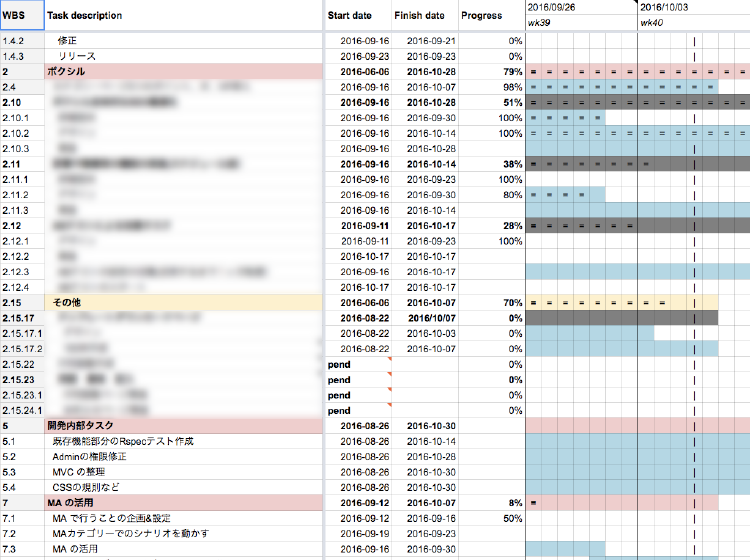The height and width of the screenshot is (560, 750).
Task: Click the wk39 week label
Action: click(x=540, y=22)
